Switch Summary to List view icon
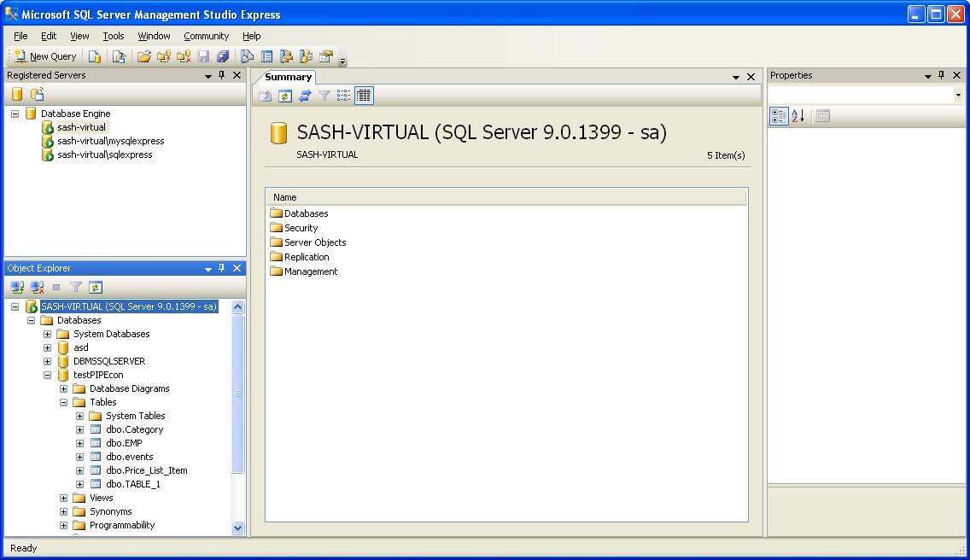Image resolution: width=970 pixels, height=560 pixels. [x=344, y=96]
